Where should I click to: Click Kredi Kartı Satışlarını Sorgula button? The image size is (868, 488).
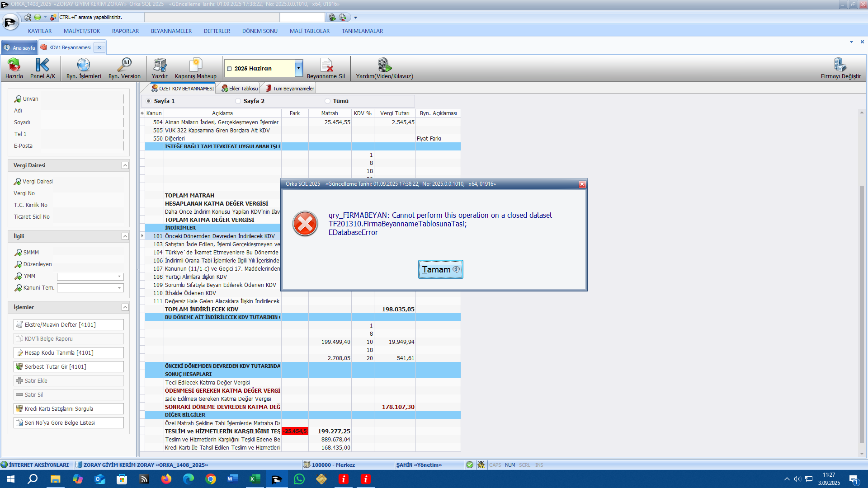69,409
